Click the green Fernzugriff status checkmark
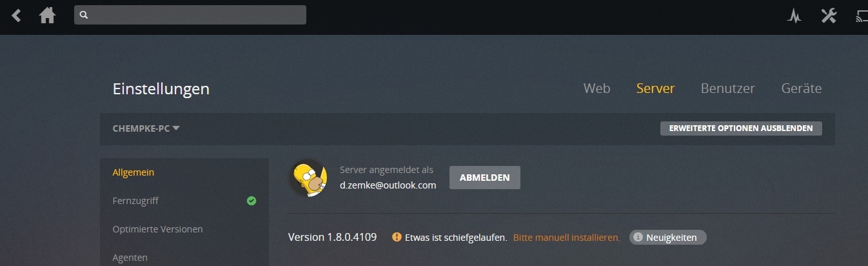The height and width of the screenshot is (266, 868). coord(252,201)
